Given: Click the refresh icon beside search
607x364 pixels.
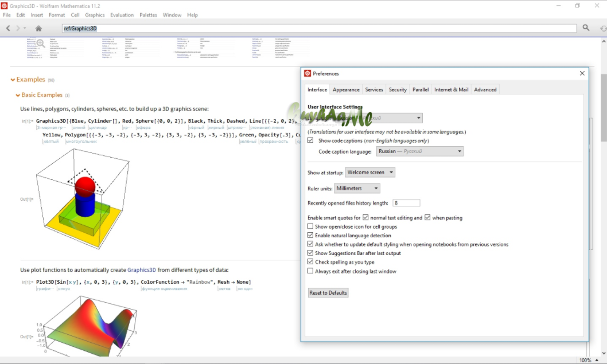Looking at the screenshot, I should click(603, 28).
